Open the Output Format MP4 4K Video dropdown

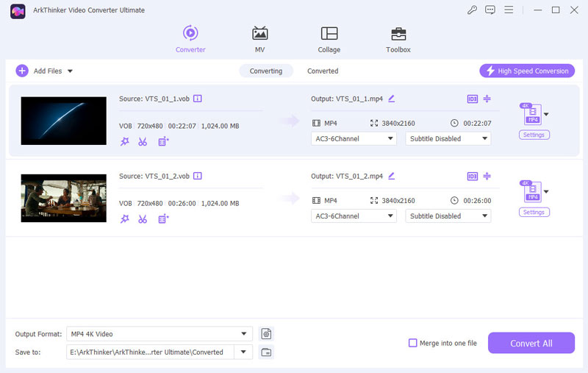(x=159, y=333)
